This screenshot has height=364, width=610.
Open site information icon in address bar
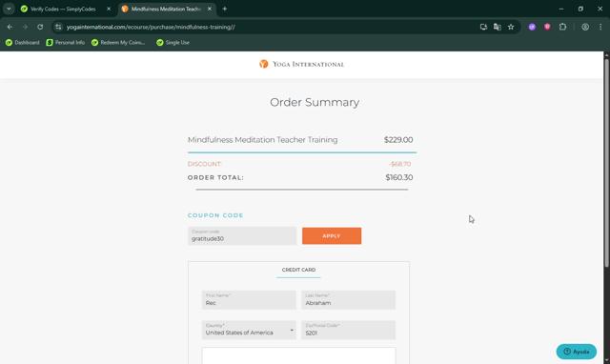point(58,27)
